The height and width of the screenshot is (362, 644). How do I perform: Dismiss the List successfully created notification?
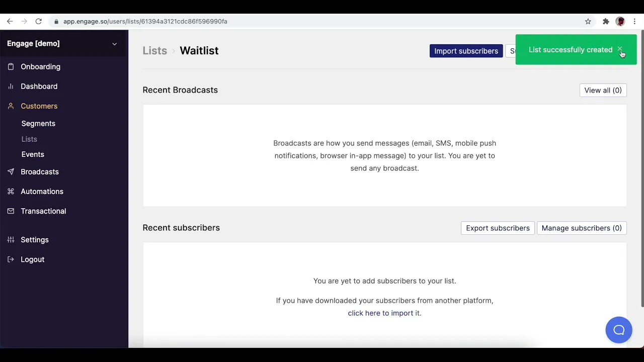pyautogui.click(x=620, y=50)
